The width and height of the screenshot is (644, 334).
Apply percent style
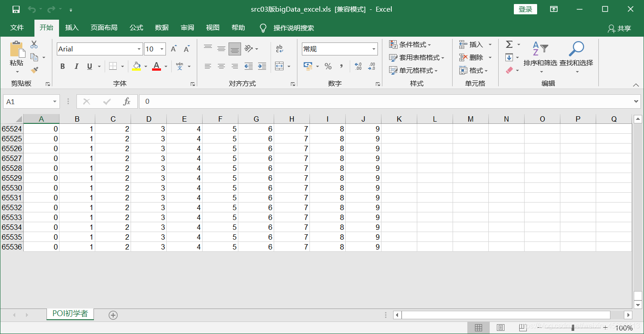[328, 67]
